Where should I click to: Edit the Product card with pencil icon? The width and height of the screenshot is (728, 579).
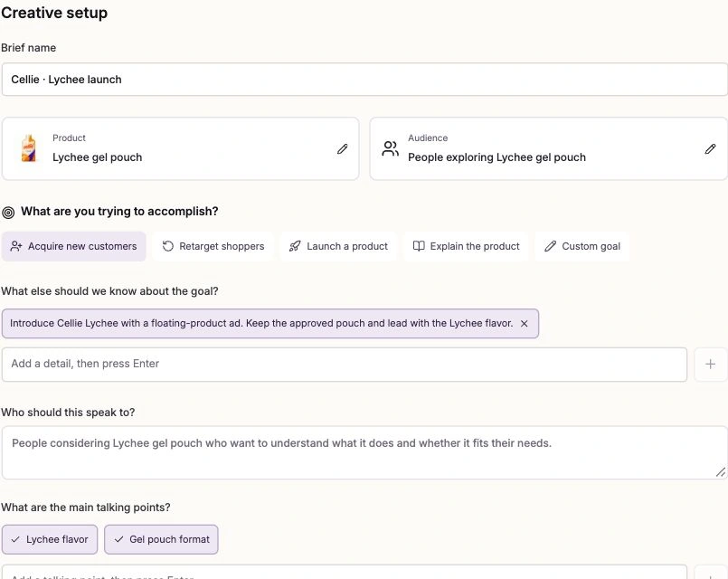342,149
